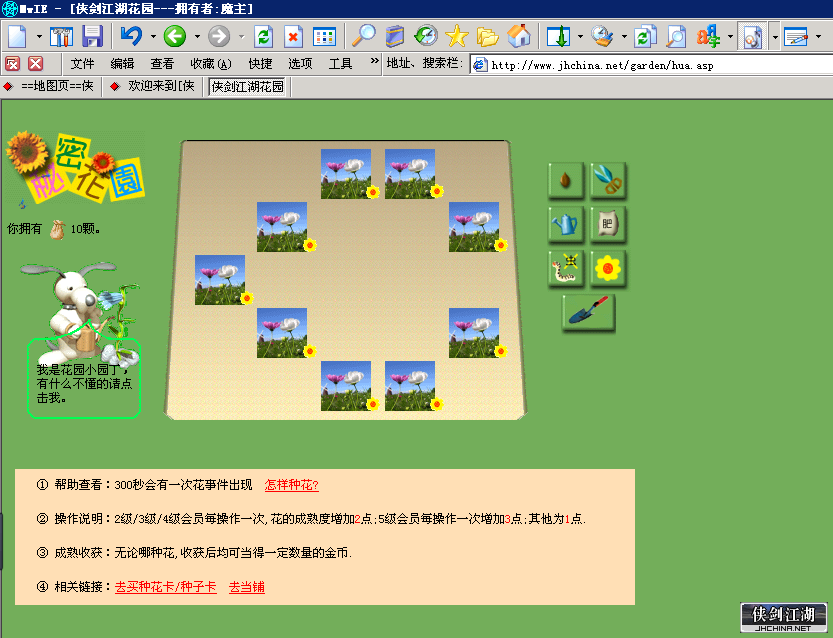
Task: Click the green download arrow icon
Action: pos(558,37)
